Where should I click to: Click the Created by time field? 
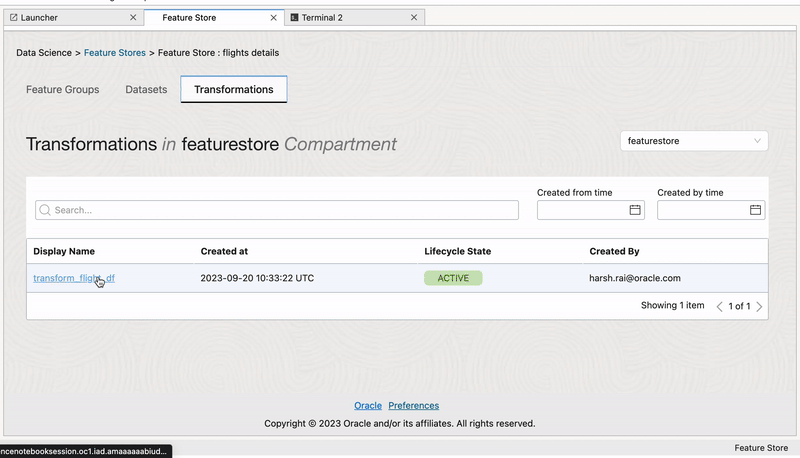(711, 210)
